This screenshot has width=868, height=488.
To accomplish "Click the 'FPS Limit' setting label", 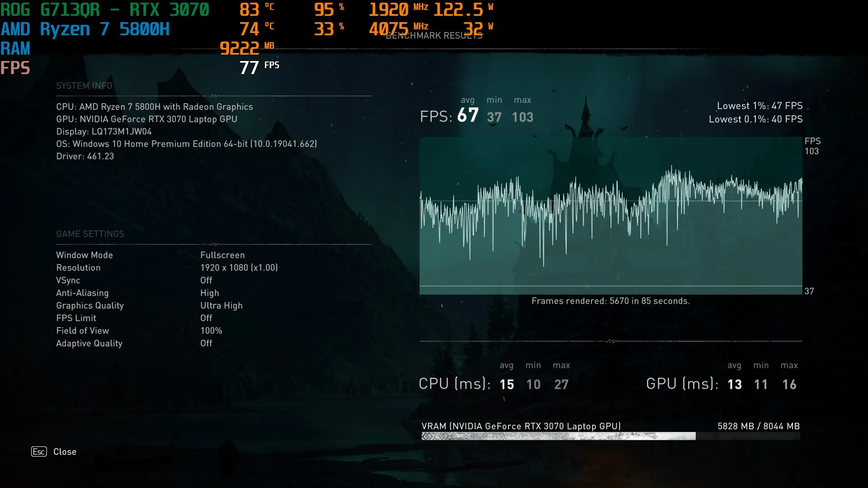I will 76,318.
